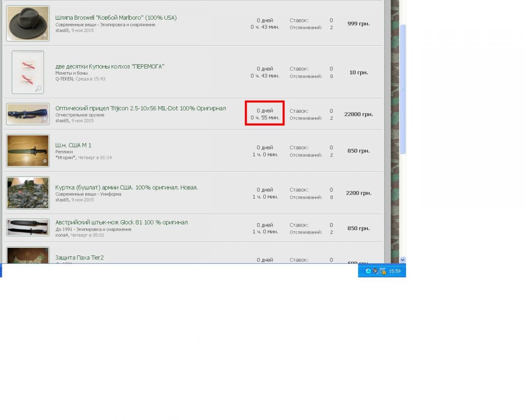Open listing Австрийский штык-нож Glock 81
This screenshot has height=420, width=525.
(x=121, y=222)
